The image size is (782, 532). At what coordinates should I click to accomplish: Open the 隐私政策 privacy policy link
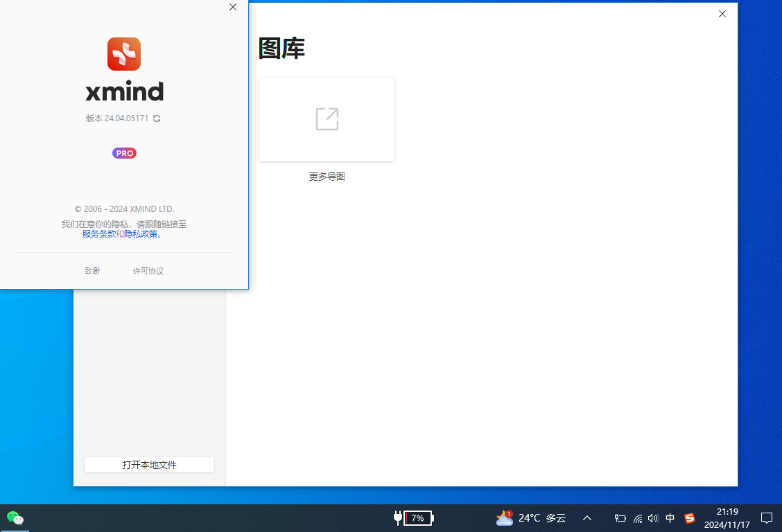click(x=142, y=233)
